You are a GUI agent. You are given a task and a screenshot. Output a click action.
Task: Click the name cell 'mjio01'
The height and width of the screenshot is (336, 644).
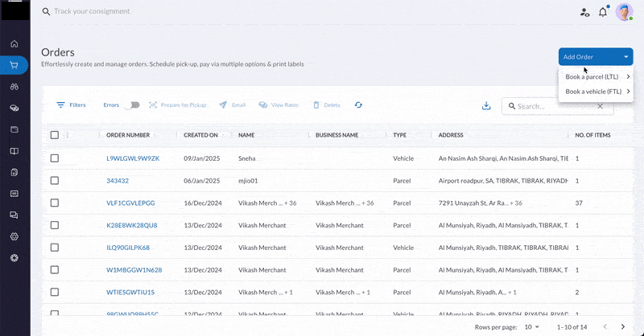pos(248,181)
